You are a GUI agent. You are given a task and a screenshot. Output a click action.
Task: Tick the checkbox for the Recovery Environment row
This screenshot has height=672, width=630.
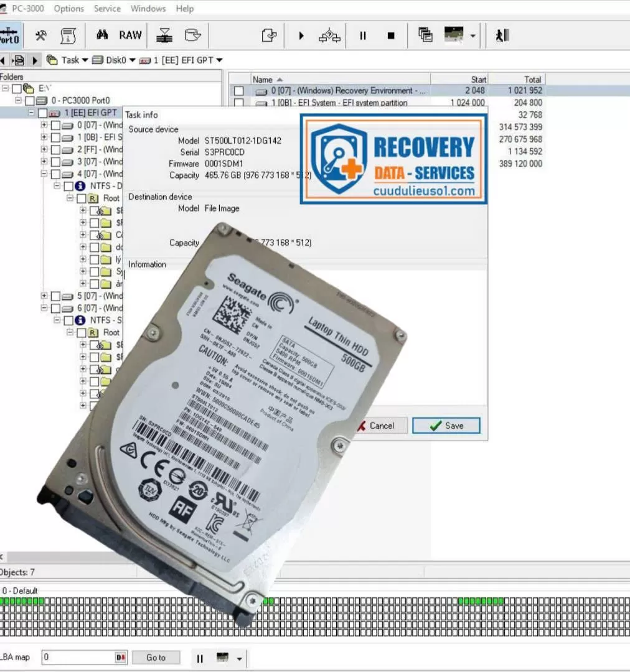[238, 91]
